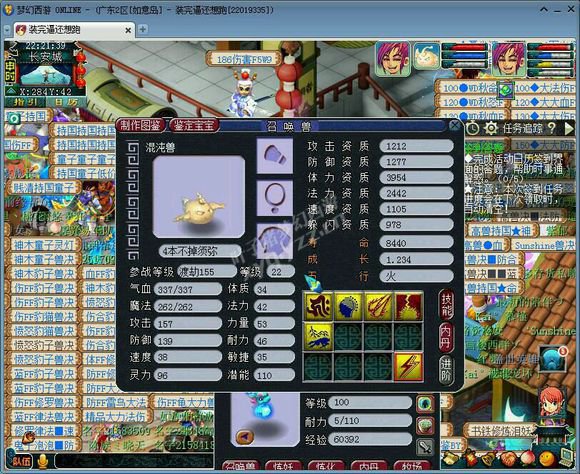Viewport: 580px width, 474px height.
Task: Collapse task tracker with the arrow
Action: point(569,128)
